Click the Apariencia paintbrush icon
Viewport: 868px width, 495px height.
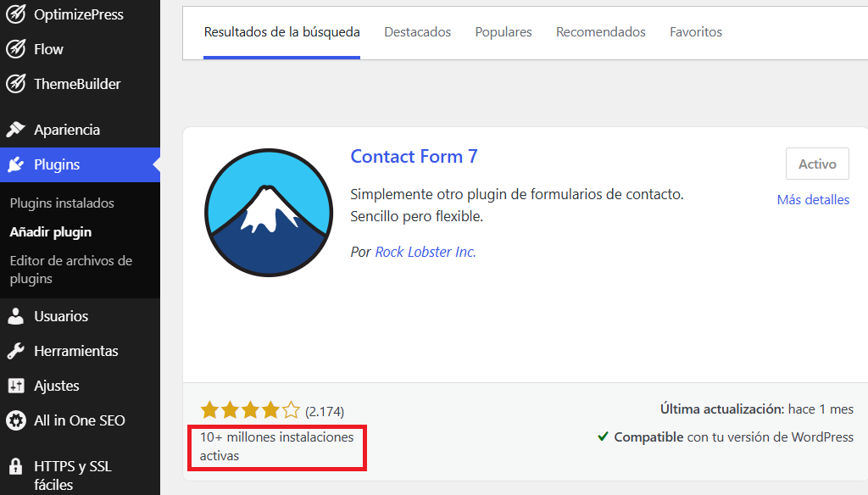pyautogui.click(x=16, y=130)
